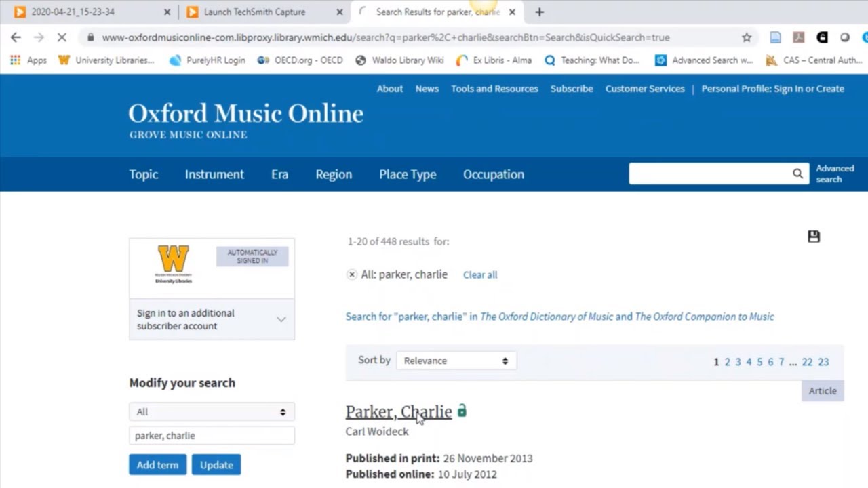Click the save search floppy disk icon
Image resolution: width=868 pixels, height=488 pixels.
pyautogui.click(x=814, y=237)
